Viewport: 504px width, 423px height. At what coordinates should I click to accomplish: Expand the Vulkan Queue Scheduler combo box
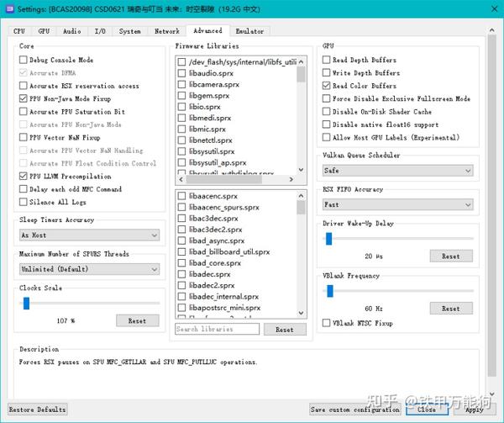point(397,171)
